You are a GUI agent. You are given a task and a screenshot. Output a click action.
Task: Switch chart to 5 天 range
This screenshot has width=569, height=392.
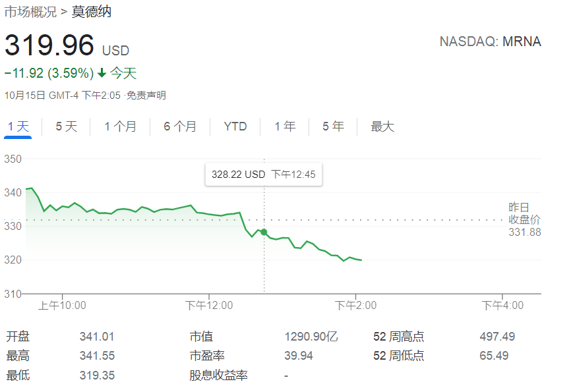point(67,126)
